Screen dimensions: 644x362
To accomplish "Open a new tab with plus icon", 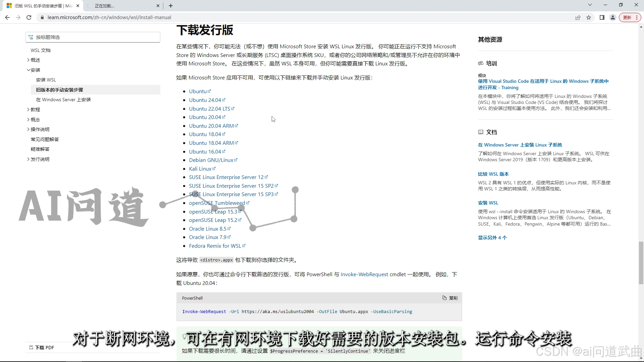I will (x=171, y=6).
